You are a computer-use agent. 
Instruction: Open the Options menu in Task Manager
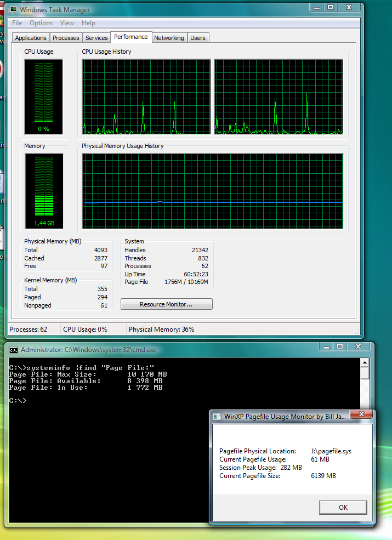tap(41, 23)
